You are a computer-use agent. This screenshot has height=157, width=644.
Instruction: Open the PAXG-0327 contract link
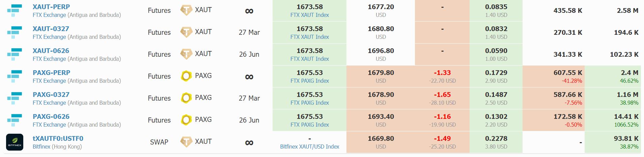click(51, 95)
